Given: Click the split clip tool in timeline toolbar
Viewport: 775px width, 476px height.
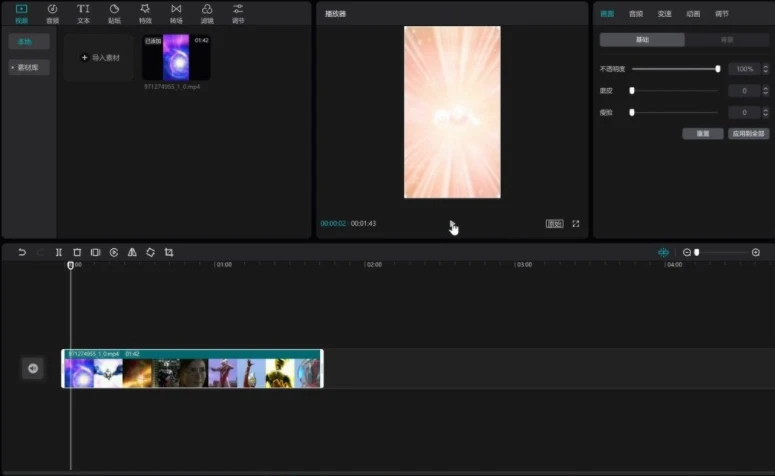Looking at the screenshot, I should [59, 253].
